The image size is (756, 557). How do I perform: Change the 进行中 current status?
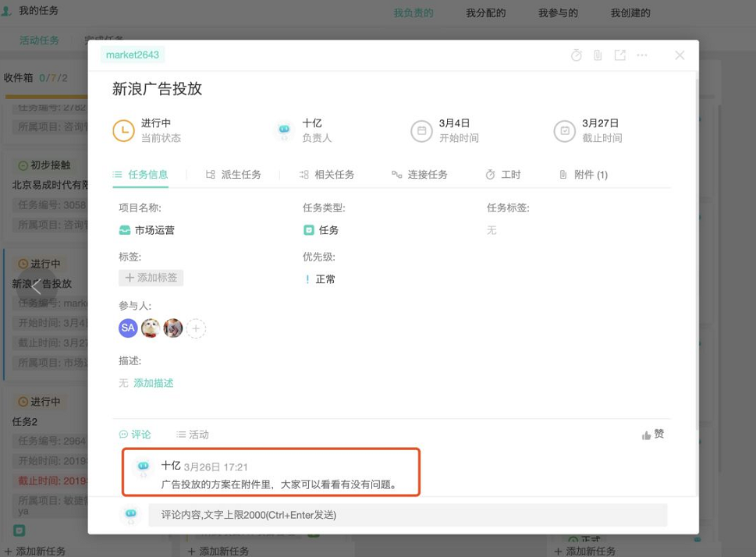(156, 123)
